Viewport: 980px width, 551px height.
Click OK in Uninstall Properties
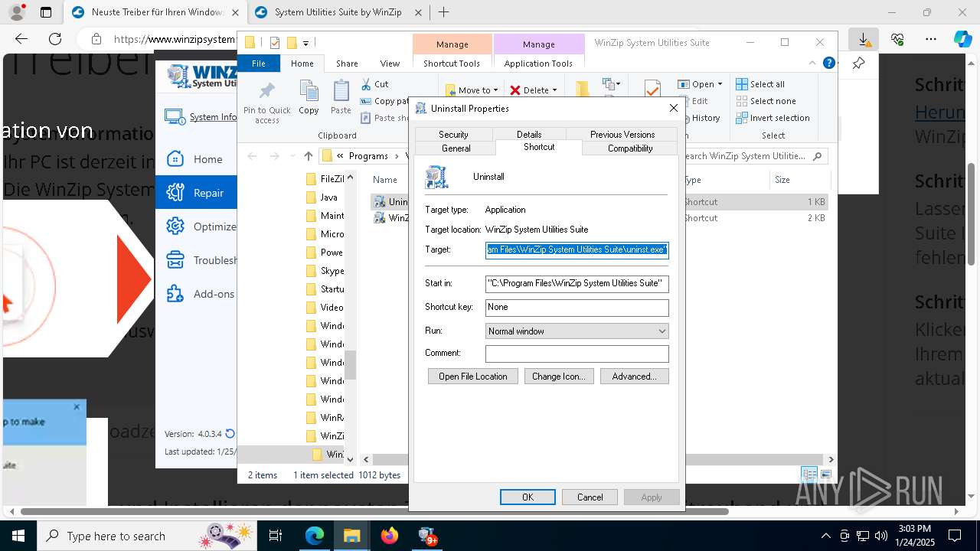coord(528,497)
